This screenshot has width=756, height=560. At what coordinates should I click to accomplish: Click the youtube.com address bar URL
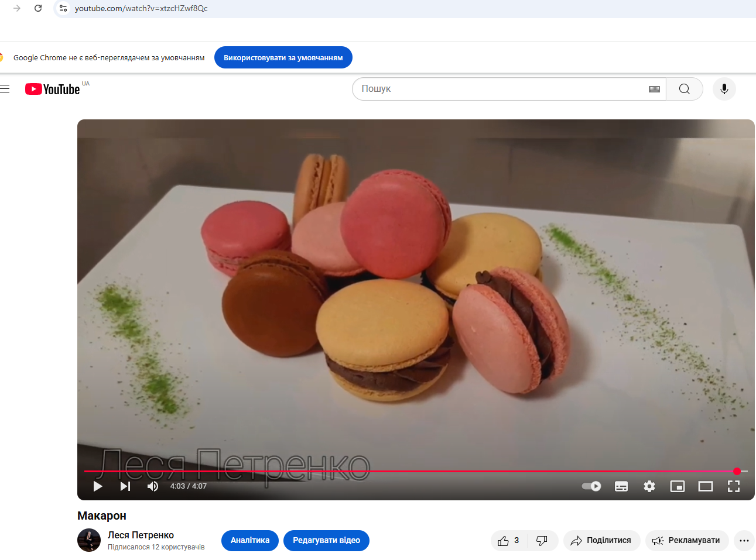point(141,8)
